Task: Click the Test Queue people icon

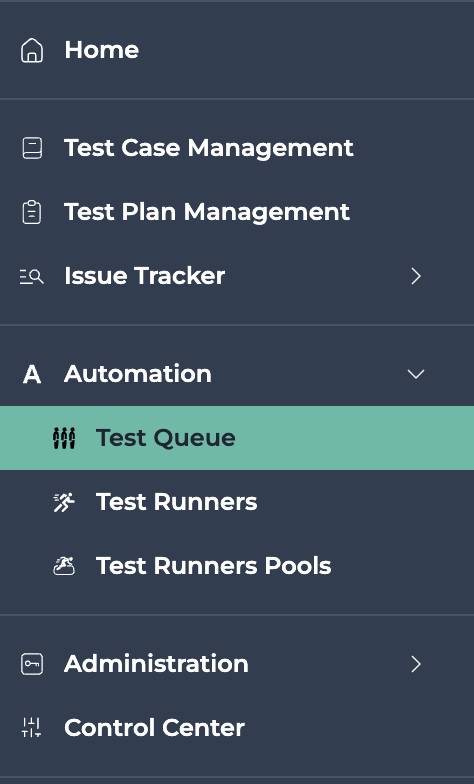Action: coord(64,438)
